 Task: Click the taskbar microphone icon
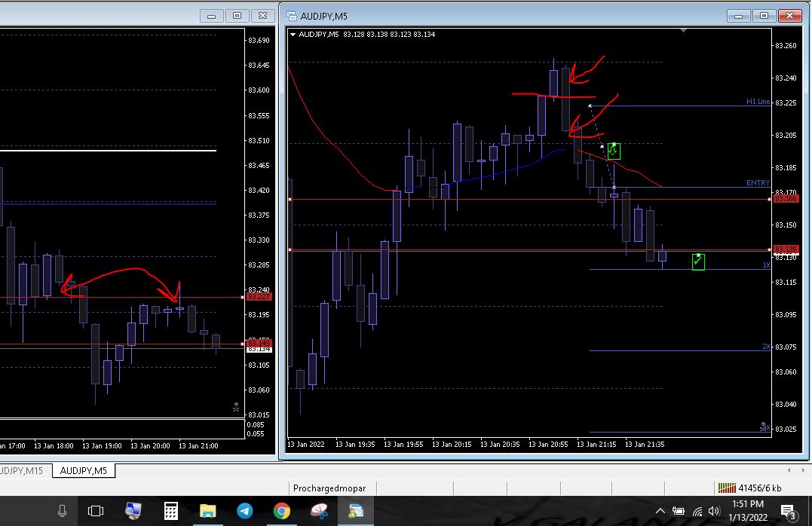(x=62, y=511)
